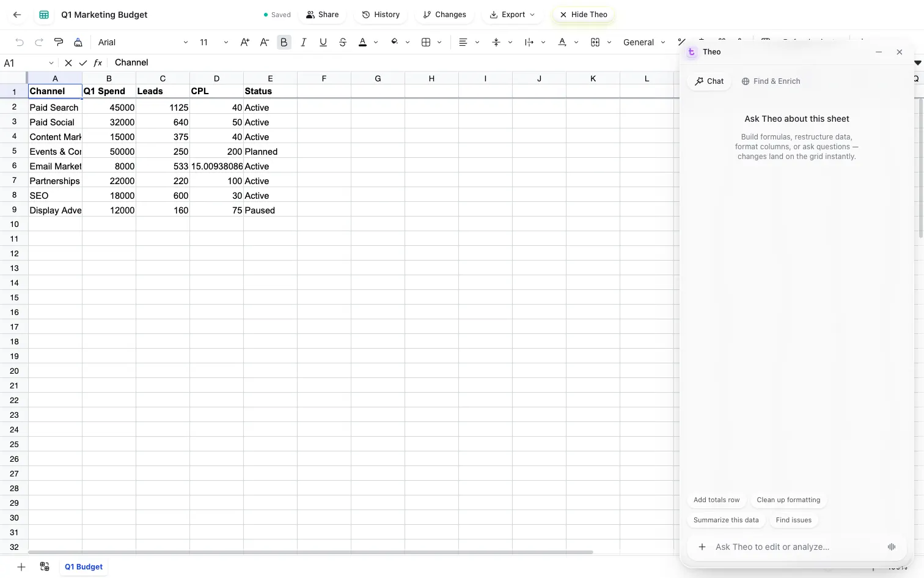924x578 pixels.
Task: Cancel the cell edit with the X icon
Action: tap(68, 63)
